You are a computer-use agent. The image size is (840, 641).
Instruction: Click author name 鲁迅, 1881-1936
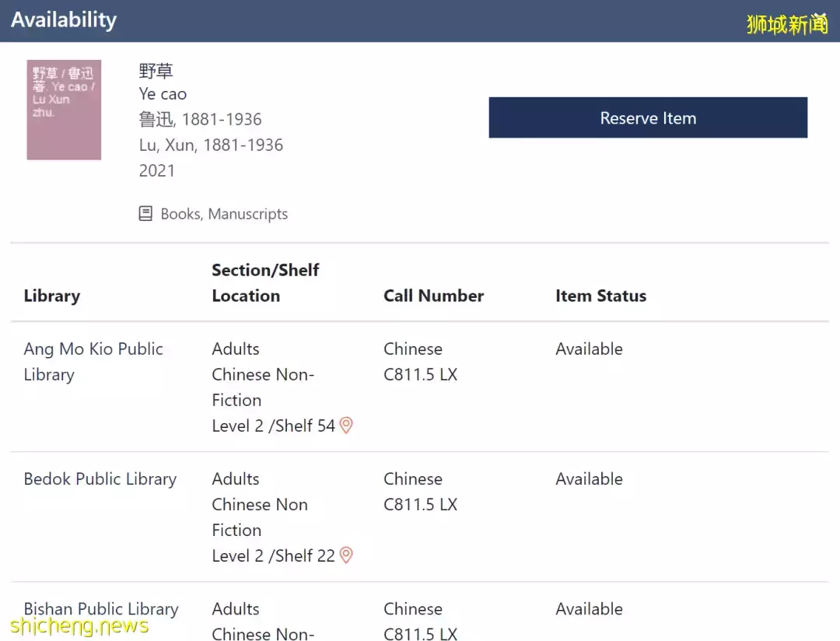200,119
